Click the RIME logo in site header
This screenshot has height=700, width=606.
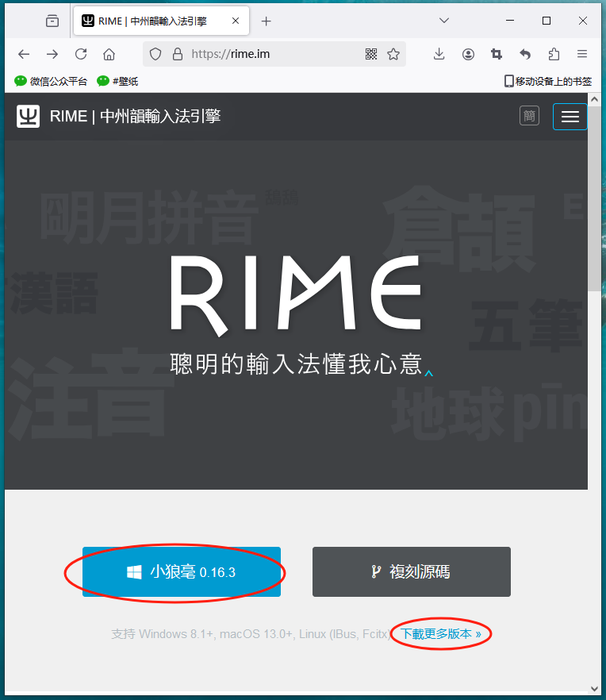pyautogui.click(x=28, y=116)
